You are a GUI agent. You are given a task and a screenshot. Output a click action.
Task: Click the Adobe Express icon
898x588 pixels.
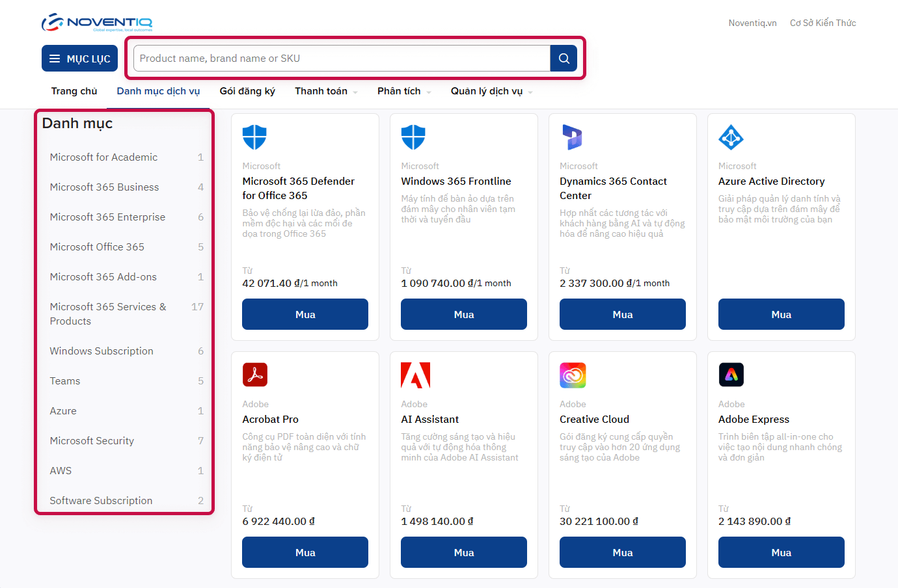point(731,375)
